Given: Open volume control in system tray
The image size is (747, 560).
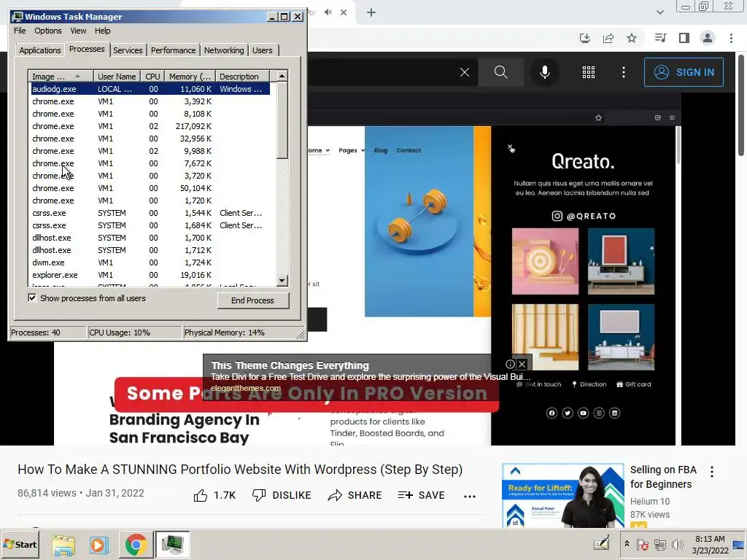Looking at the screenshot, I should point(678,544).
